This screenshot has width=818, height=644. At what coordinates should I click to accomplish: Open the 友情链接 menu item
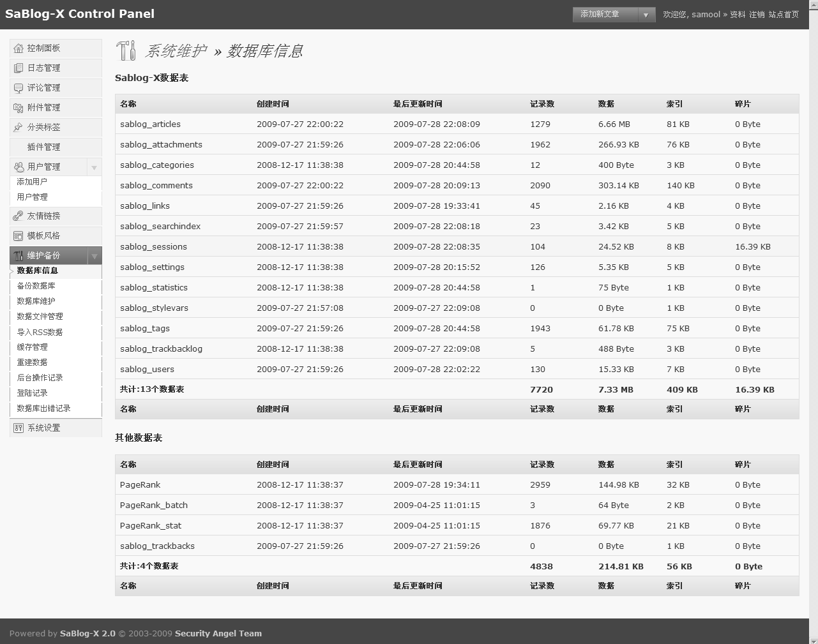pyautogui.click(x=56, y=216)
